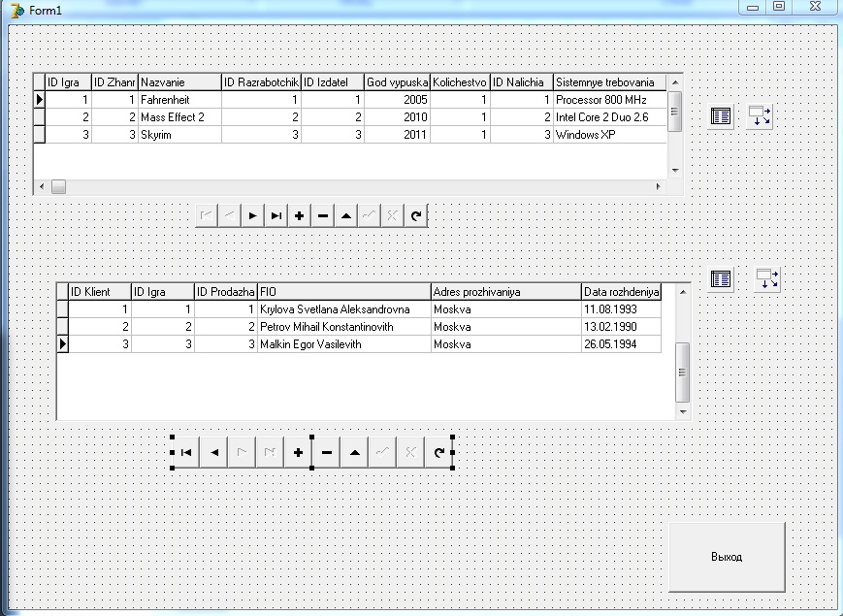Click Next record in upper navigator

252,215
